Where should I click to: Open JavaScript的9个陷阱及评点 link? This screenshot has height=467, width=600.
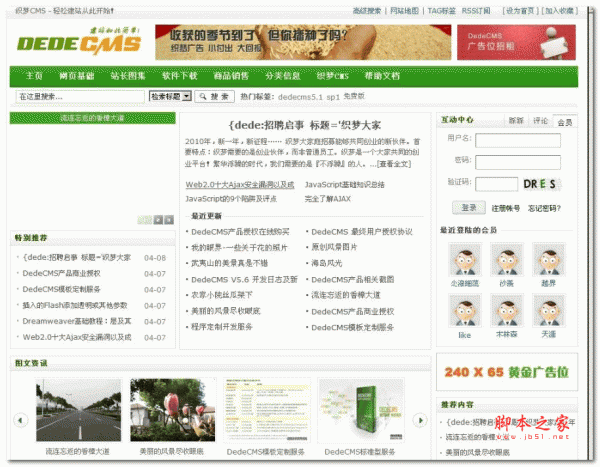231,199
